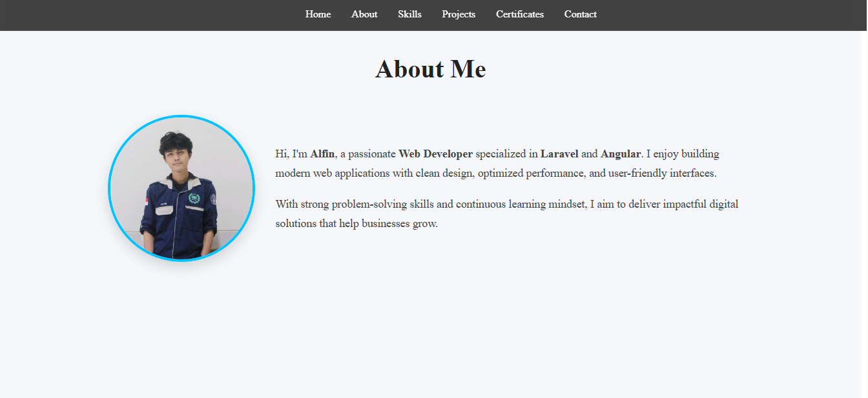
Task: Click the page scrollbar on the right
Action: (864, 194)
